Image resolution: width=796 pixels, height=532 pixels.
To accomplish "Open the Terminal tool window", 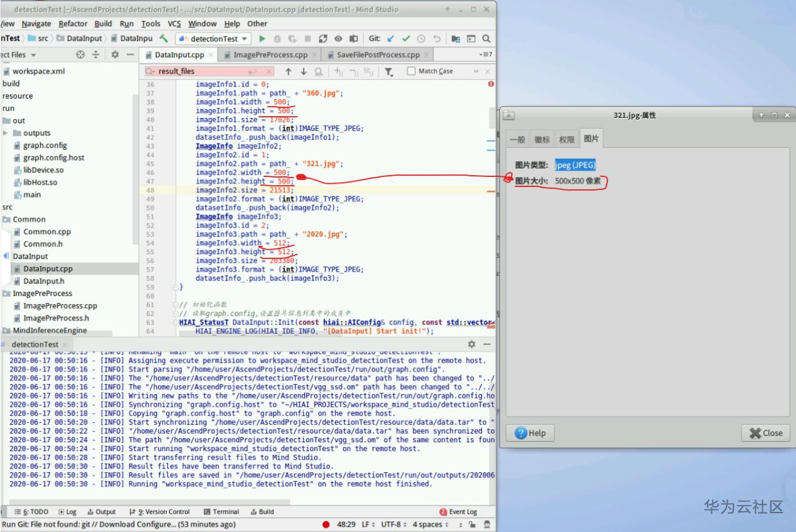I will [x=221, y=511].
